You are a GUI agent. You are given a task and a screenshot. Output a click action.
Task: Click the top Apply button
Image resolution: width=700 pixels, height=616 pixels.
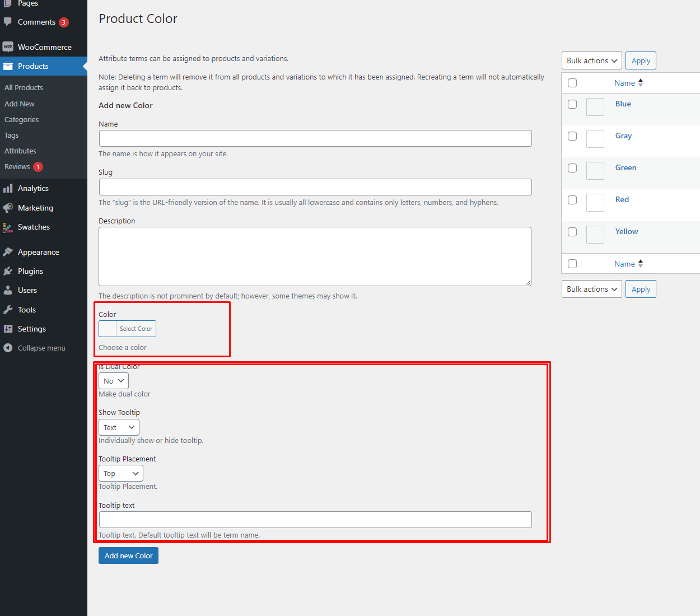[x=641, y=60]
